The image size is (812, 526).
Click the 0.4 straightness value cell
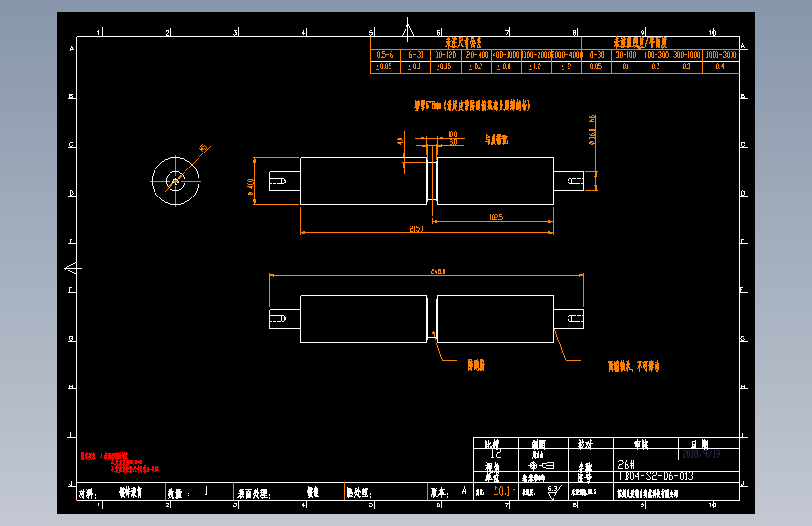pos(721,66)
